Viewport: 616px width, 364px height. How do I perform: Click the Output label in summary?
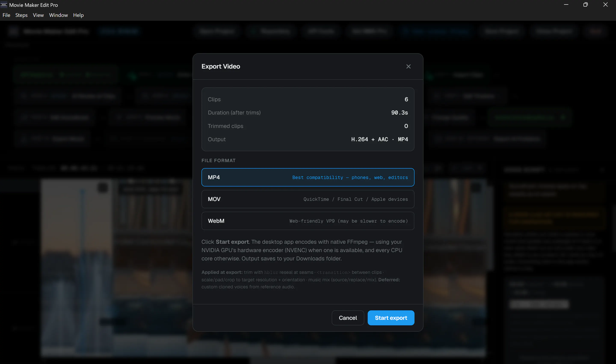coord(217,139)
